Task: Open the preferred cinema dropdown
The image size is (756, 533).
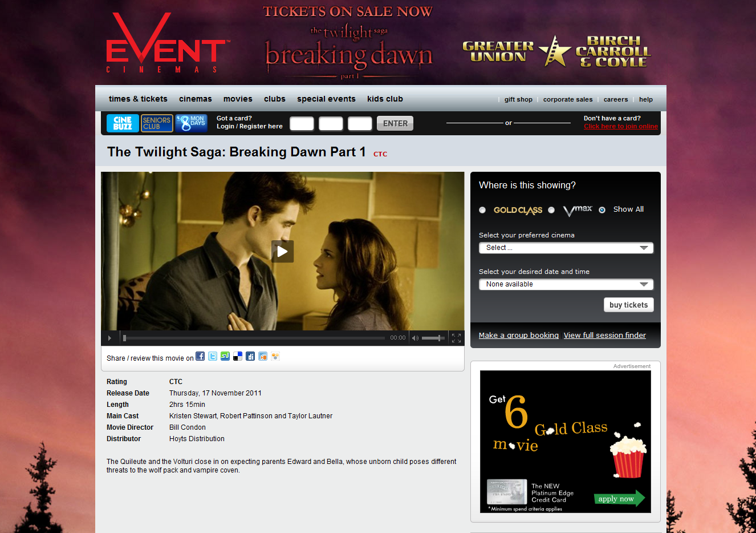Action: coord(566,248)
